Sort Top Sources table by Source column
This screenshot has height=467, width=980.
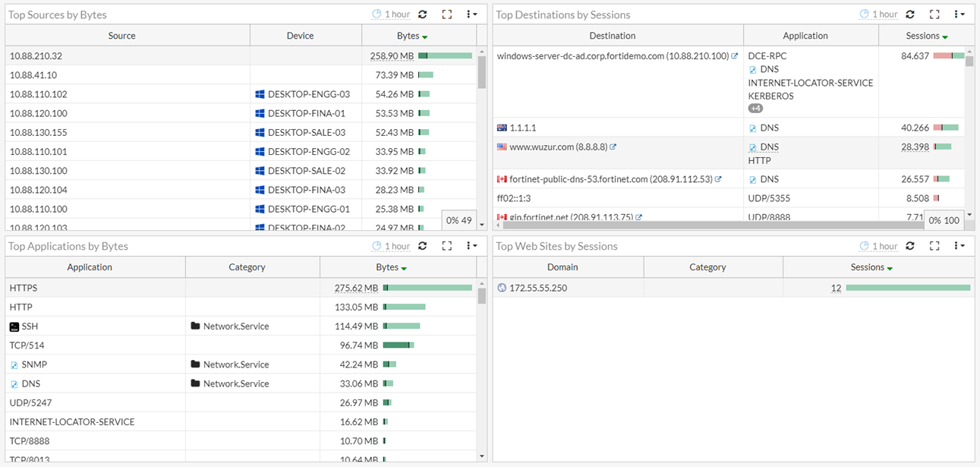(128, 36)
